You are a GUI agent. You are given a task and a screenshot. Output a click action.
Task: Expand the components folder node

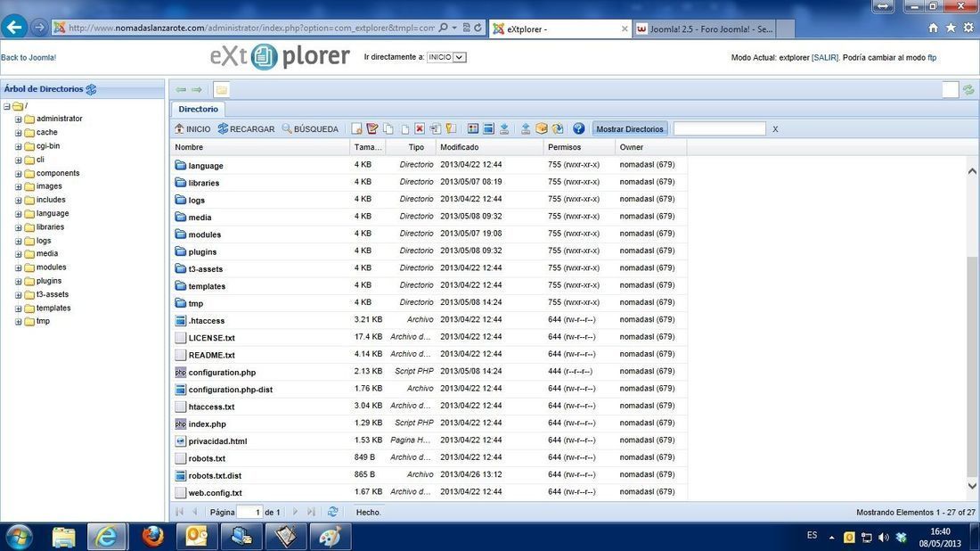click(x=18, y=173)
